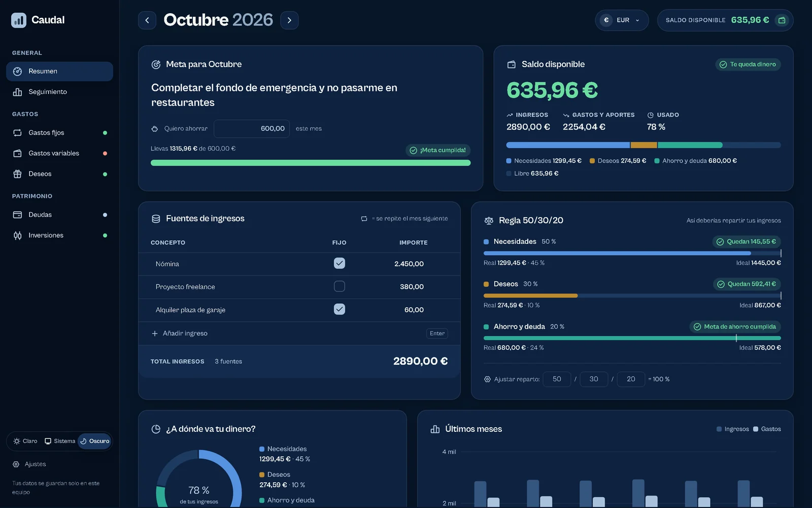Image resolution: width=812 pixels, height=508 pixels.
Task: Click the repeat icon in se repite legend
Action: pyautogui.click(x=364, y=219)
